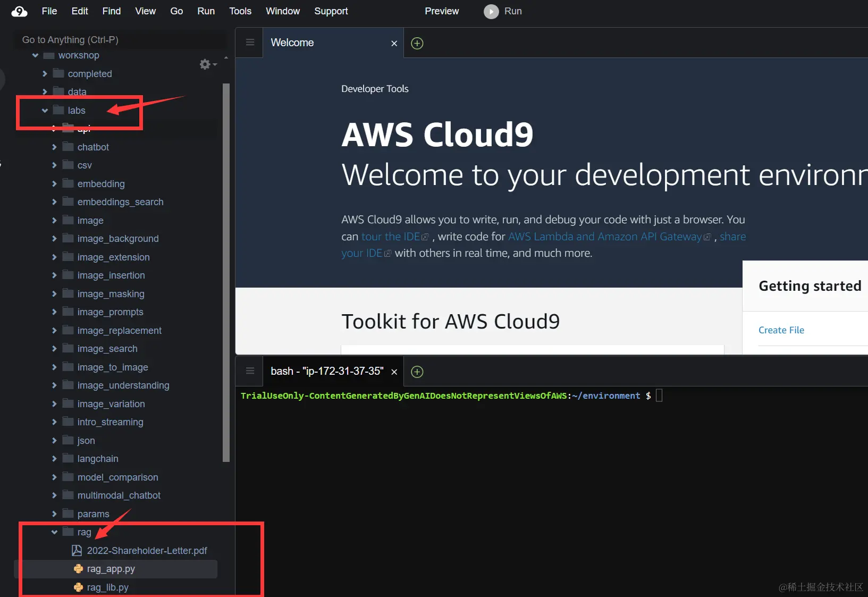Image resolution: width=868 pixels, height=597 pixels.
Task: Select the image folder row
Action: point(115,221)
